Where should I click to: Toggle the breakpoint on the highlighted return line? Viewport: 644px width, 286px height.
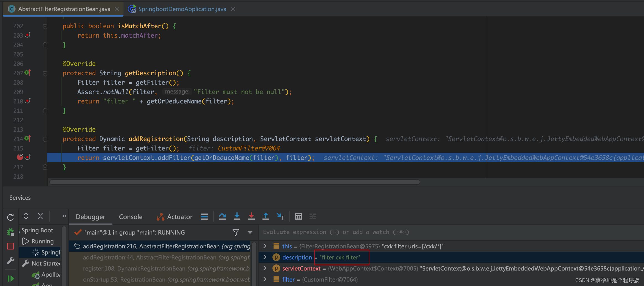pyautogui.click(x=20, y=157)
